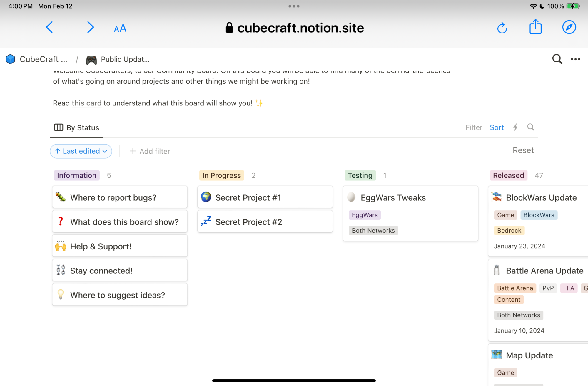This screenshot has height=386, width=588.
Task: Click the Reset button
Action: [523, 150]
